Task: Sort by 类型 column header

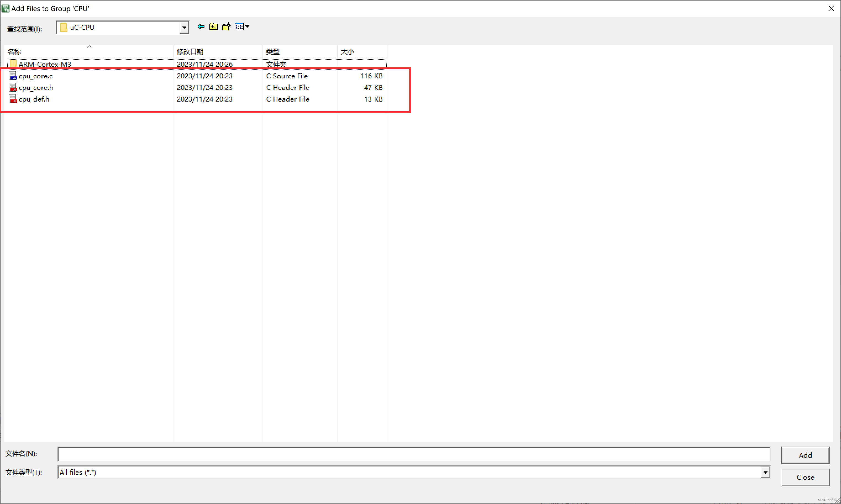Action: point(273,52)
